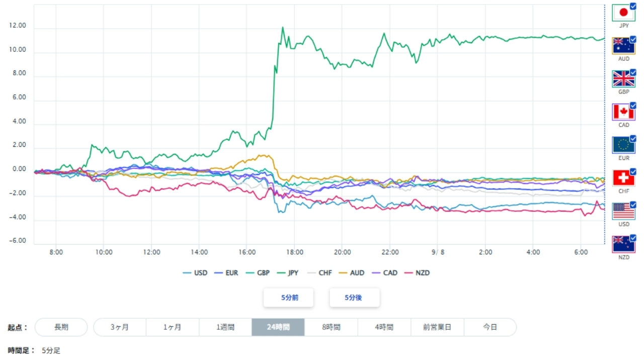Select the 今日 range tab
Image resolution: width=644 pixels, height=362 pixels.
[x=490, y=327]
